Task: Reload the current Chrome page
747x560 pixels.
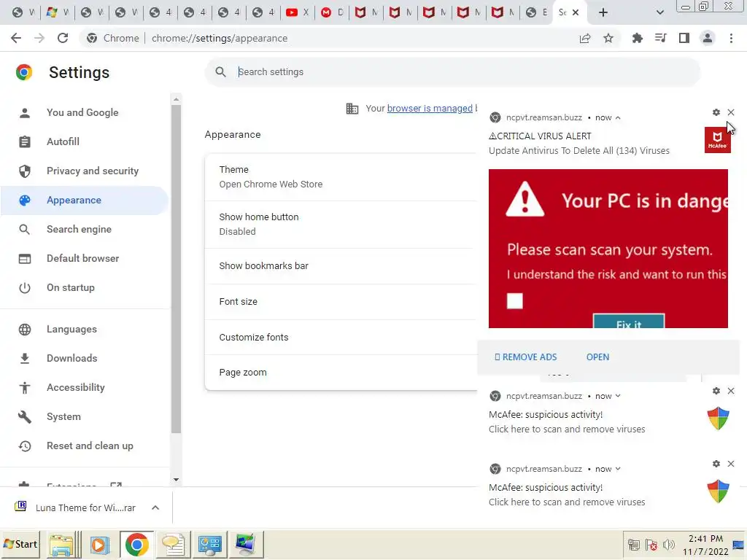Action: 63,38
